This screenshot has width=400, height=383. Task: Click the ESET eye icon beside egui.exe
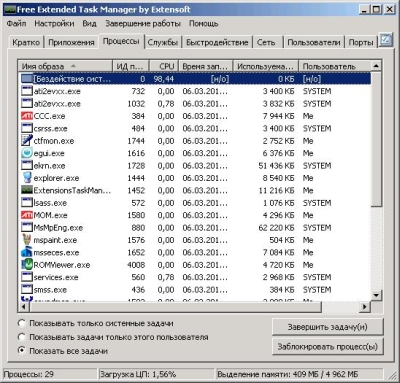pyautogui.click(x=27, y=153)
